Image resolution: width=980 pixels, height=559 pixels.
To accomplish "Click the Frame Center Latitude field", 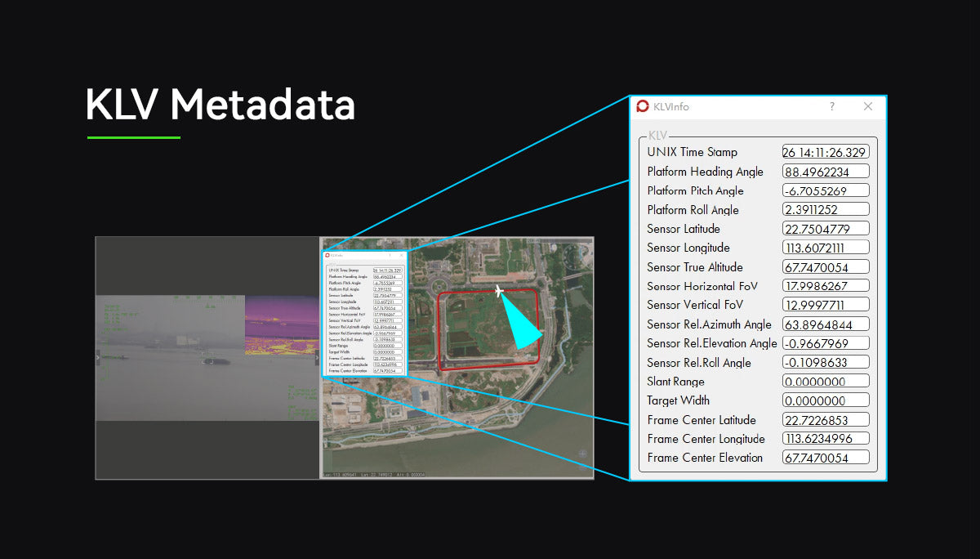I will point(826,419).
